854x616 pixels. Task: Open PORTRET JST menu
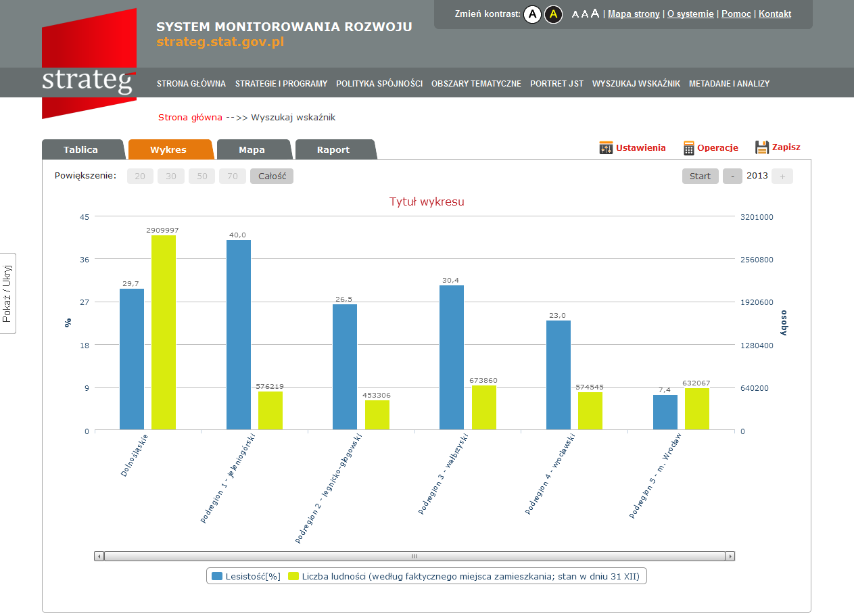[556, 84]
